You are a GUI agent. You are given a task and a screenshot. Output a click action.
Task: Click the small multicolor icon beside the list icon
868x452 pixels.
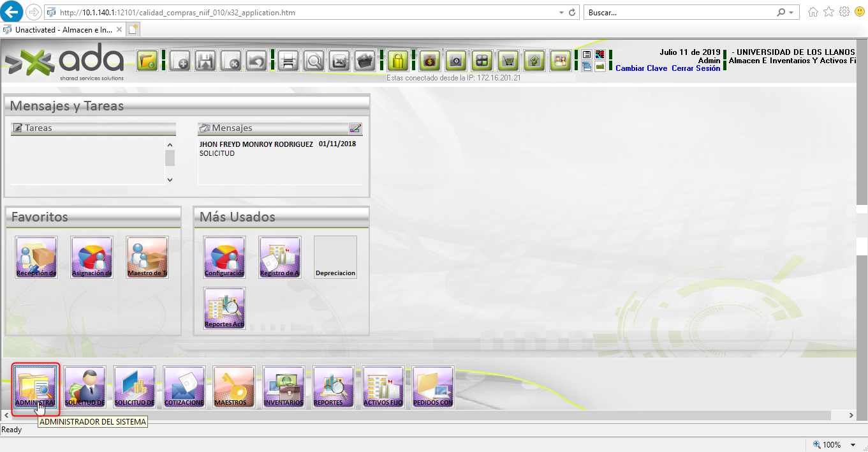[600, 55]
